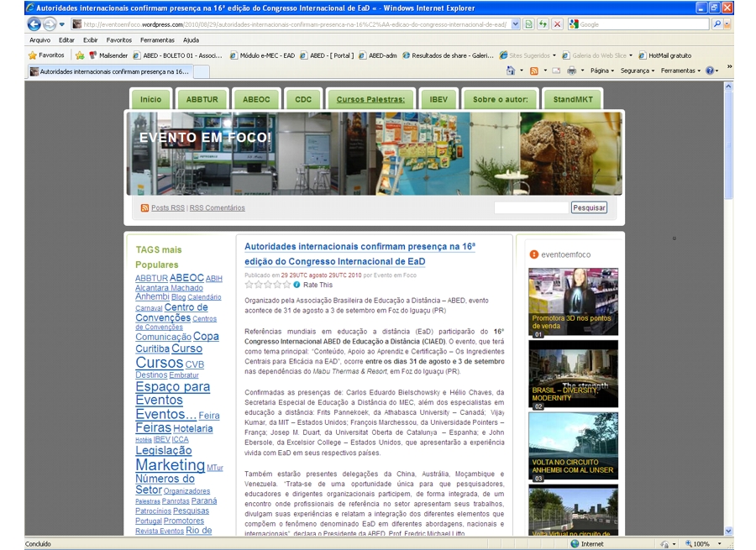756x550 pixels.
Task: Open the Arquivo menu
Action: [39, 40]
